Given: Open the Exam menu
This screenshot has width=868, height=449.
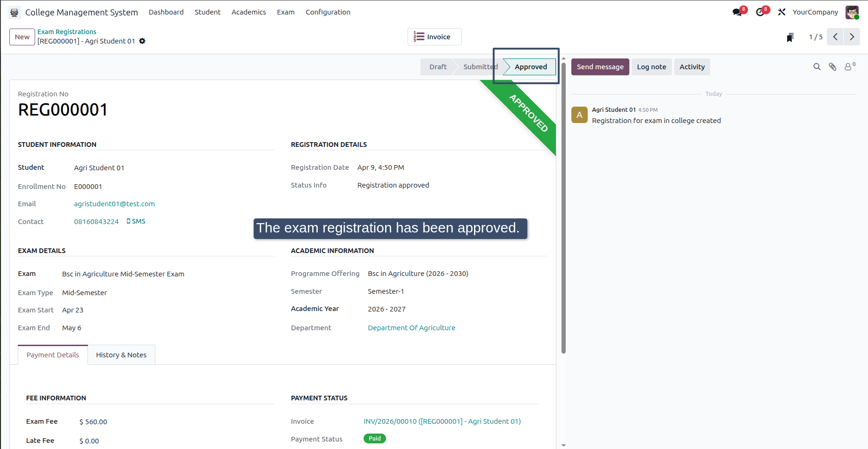Looking at the screenshot, I should coord(285,12).
